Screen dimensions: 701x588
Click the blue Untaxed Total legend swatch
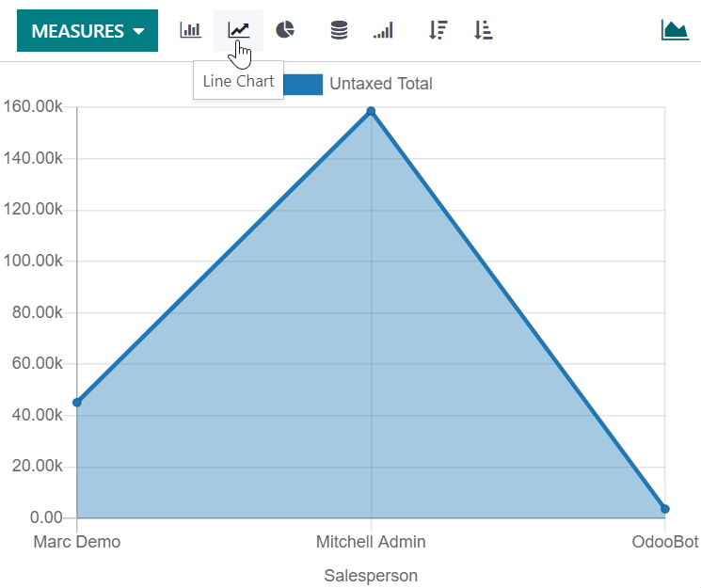click(302, 84)
